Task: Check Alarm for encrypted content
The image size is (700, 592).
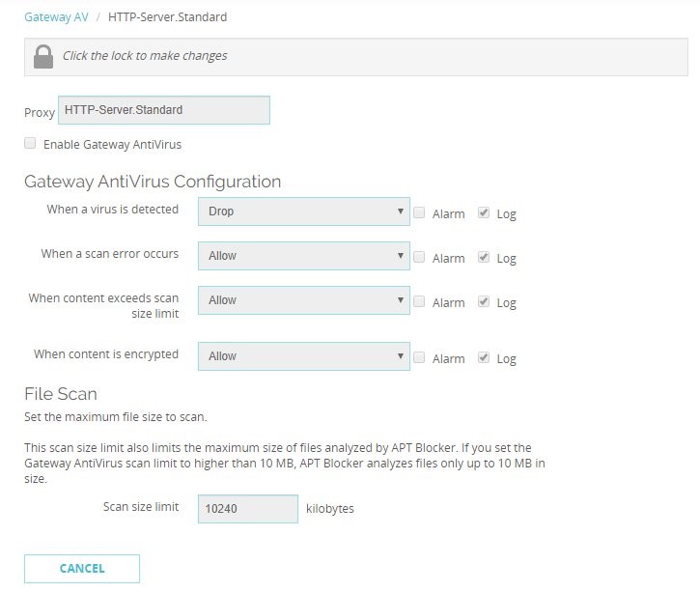Action: (419, 357)
